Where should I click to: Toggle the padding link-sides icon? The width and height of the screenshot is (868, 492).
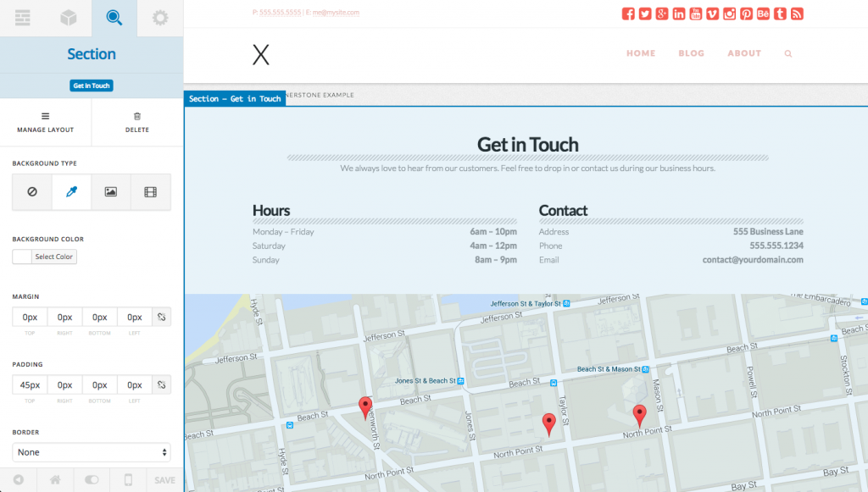161,384
